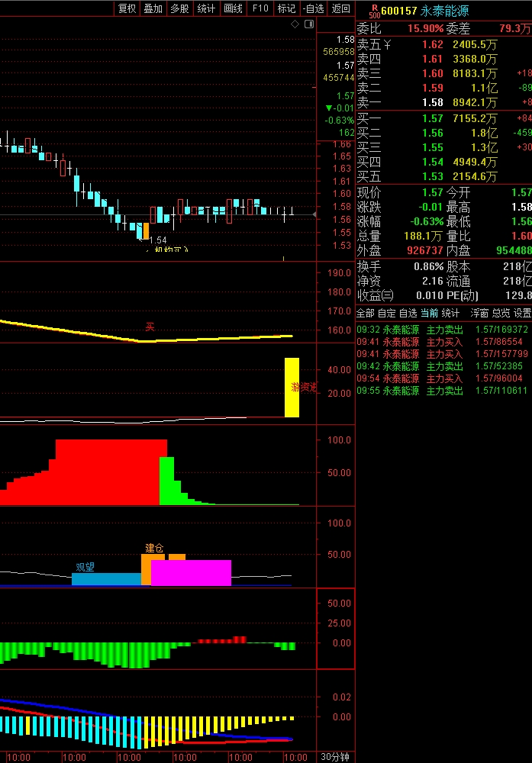Click the 换手 0.86% value
The image size is (532, 763).
(429, 266)
